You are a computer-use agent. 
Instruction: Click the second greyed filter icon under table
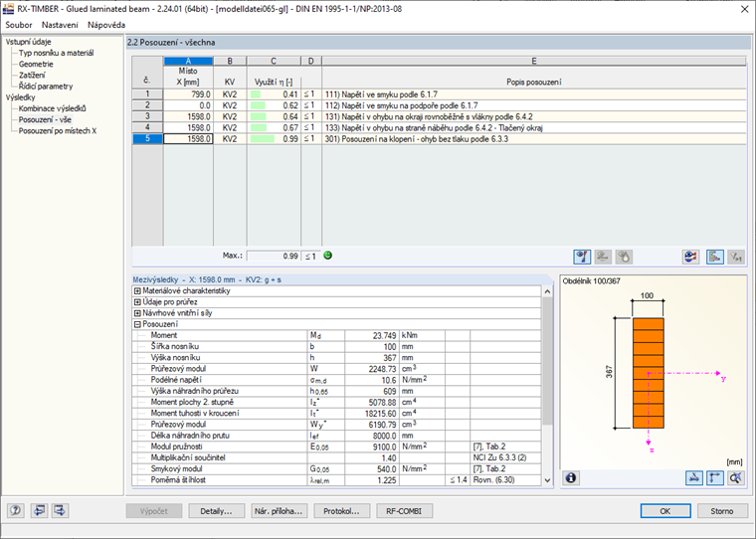pos(603,257)
